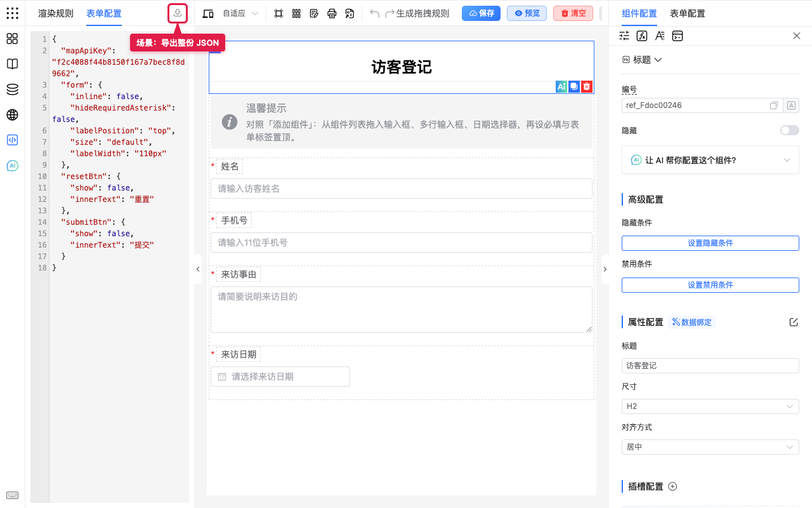This screenshot has height=508, width=812.
Task: Click the 来访事由 textarea
Action: pos(402,309)
